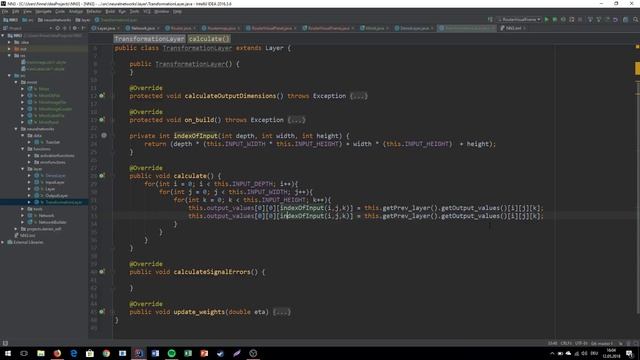Click the Windows Start button
This screenshot has width=640, height=360.
point(8,353)
